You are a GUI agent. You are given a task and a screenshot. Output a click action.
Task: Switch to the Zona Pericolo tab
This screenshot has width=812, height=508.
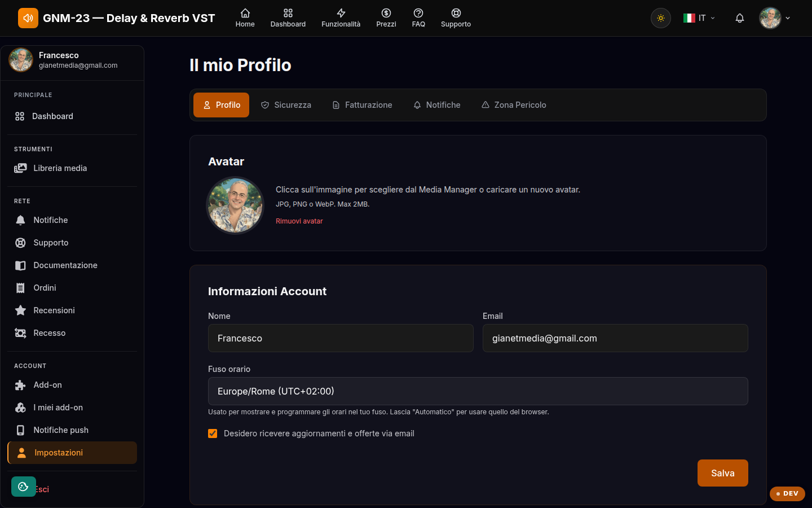click(x=514, y=105)
